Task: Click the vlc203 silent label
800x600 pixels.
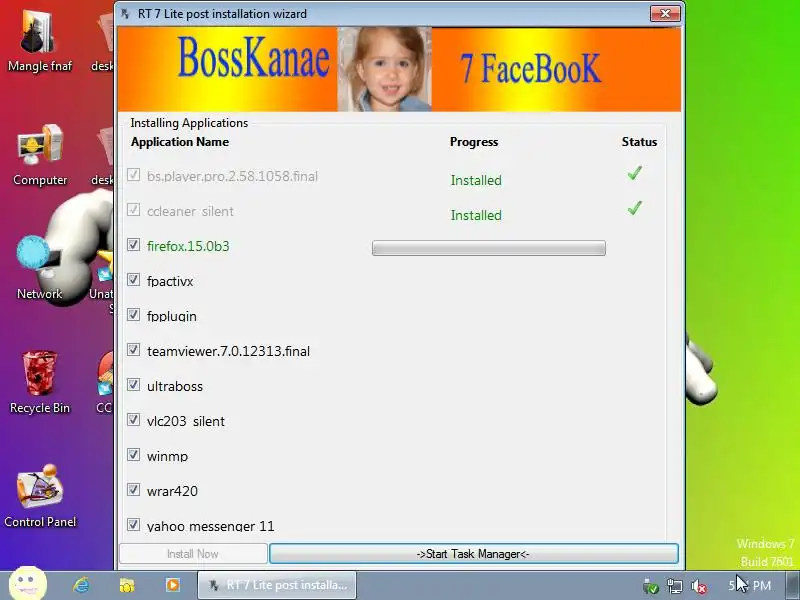Action: pos(186,421)
